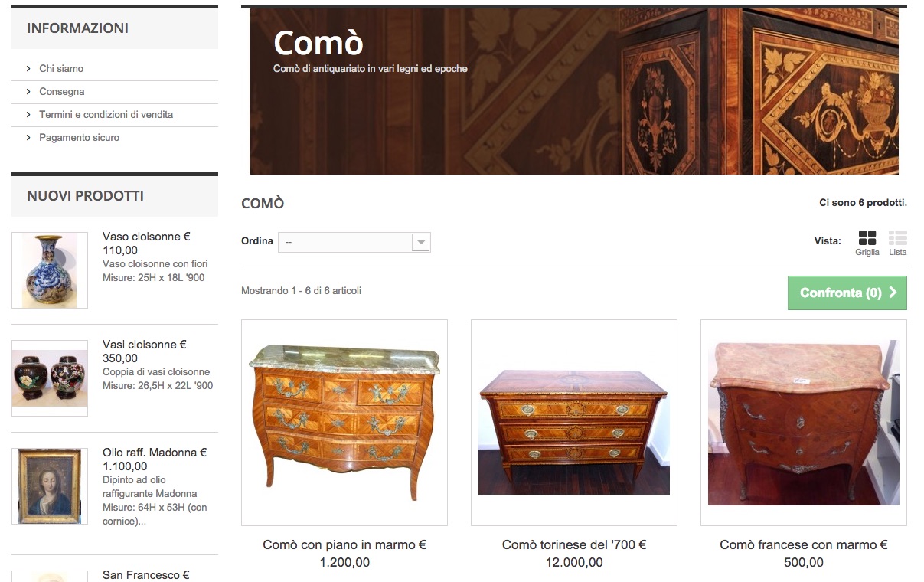Viewport: 924px width, 582px height.
Task: Switch to Griglia grid view
Action: (x=867, y=243)
